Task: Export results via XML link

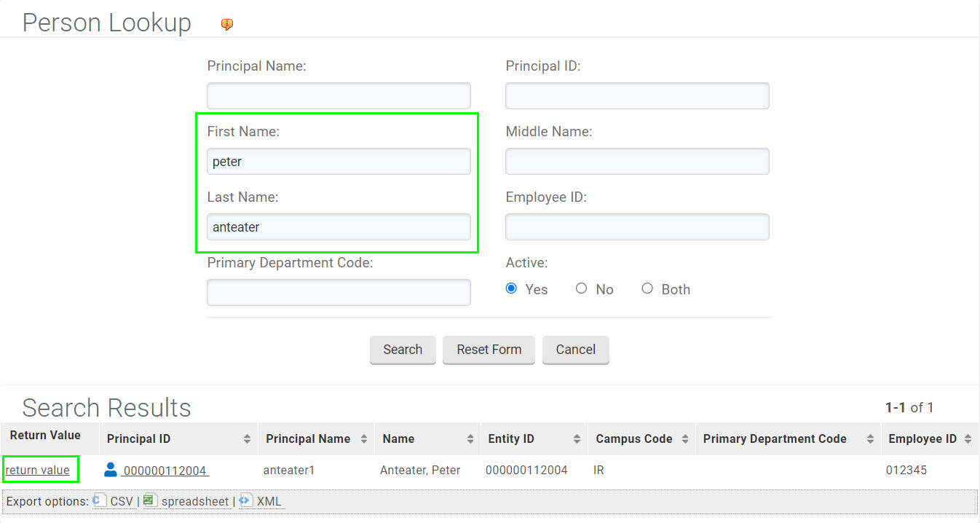Action: (269, 501)
